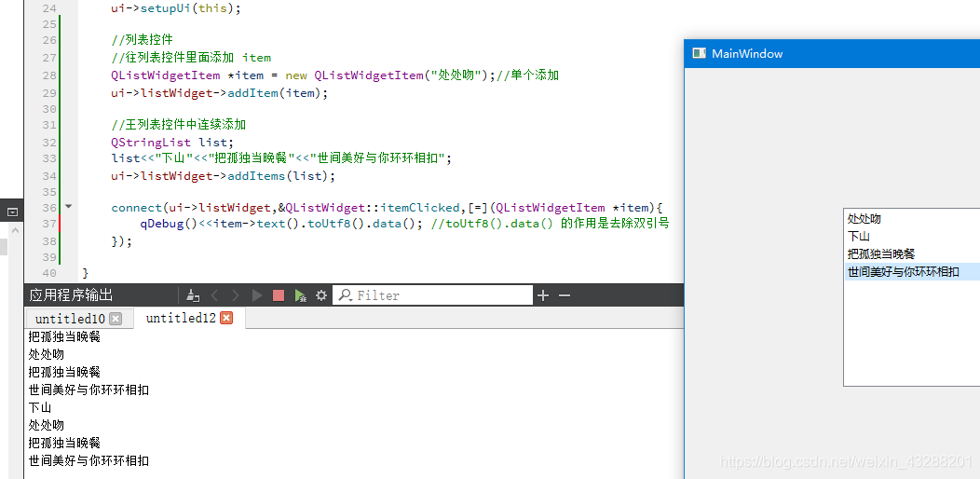Zoom in output text plus button
The image size is (980, 479).
[543, 295]
